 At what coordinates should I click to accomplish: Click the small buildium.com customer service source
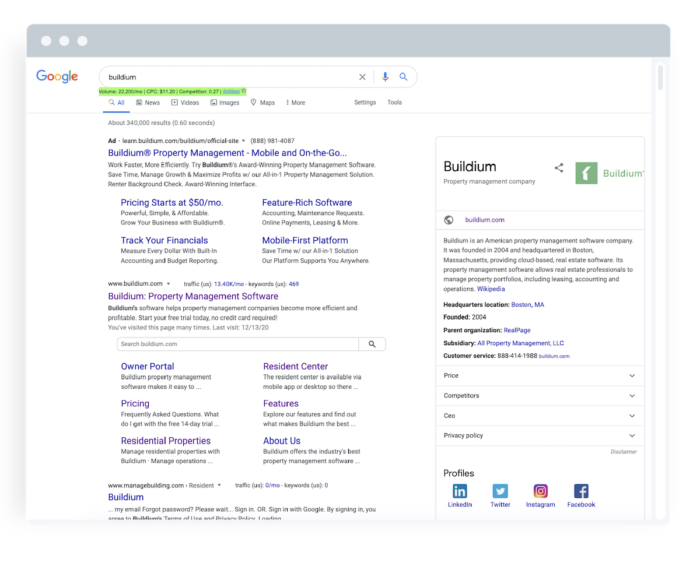pyautogui.click(x=554, y=356)
